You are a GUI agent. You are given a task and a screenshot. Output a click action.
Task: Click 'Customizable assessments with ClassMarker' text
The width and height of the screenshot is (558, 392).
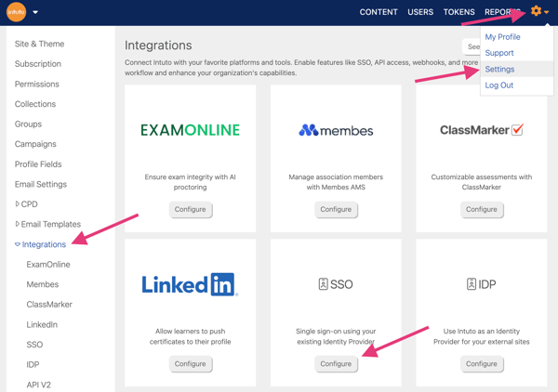click(482, 182)
